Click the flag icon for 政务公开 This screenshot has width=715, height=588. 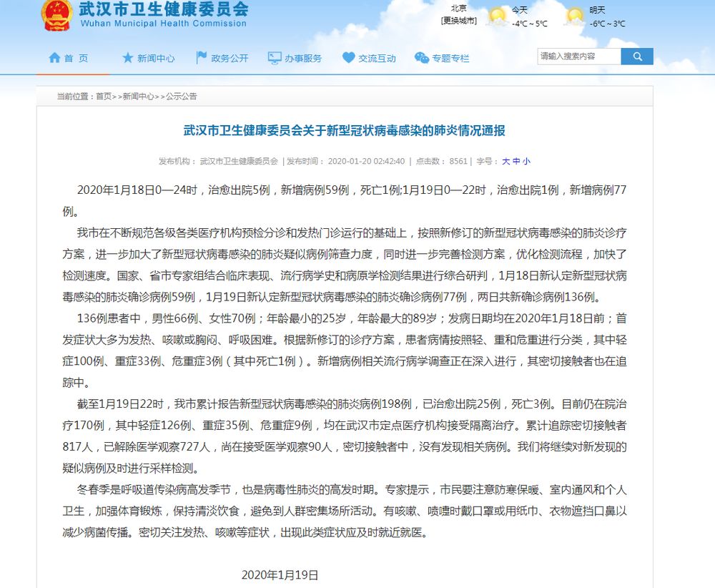pyautogui.click(x=202, y=58)
